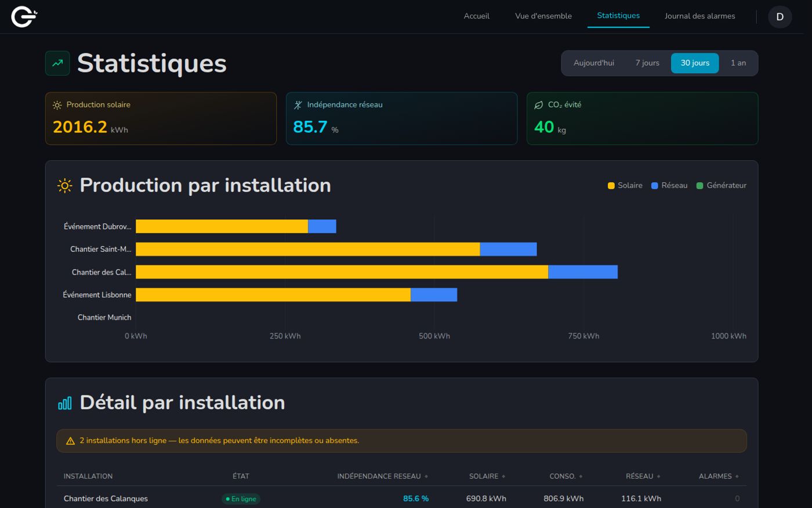
Task: Click the 1000 kWh axis label
Action: click(728, 336)
